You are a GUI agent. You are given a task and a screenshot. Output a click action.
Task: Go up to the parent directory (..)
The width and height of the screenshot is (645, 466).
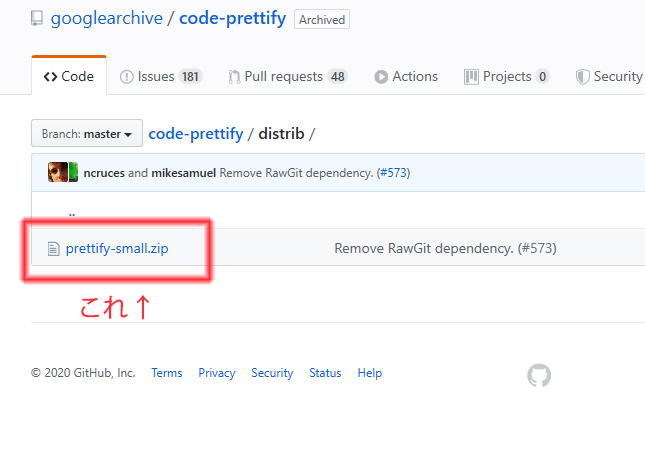(72, 214)
